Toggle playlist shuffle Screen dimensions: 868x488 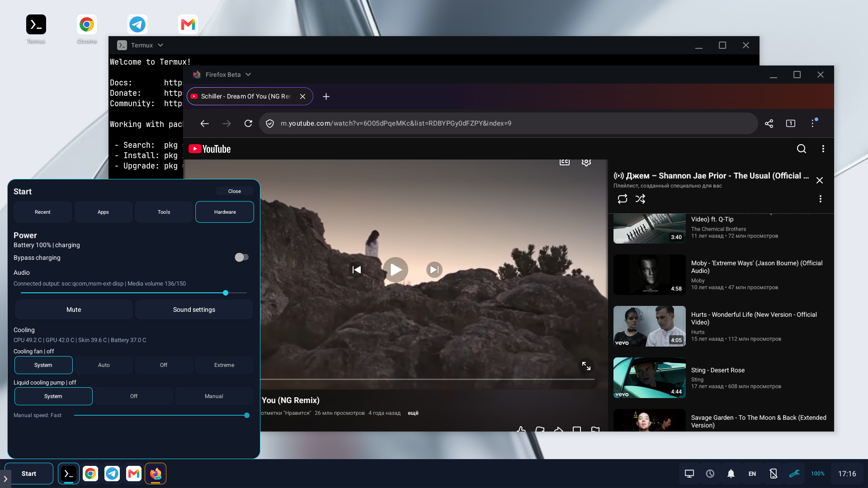tap(641, 199)
